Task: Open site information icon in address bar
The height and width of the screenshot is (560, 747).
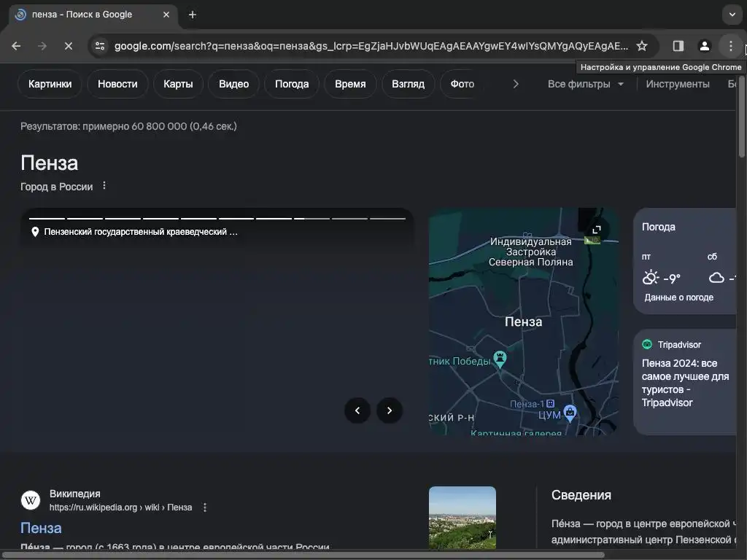Action: point(100,46)
